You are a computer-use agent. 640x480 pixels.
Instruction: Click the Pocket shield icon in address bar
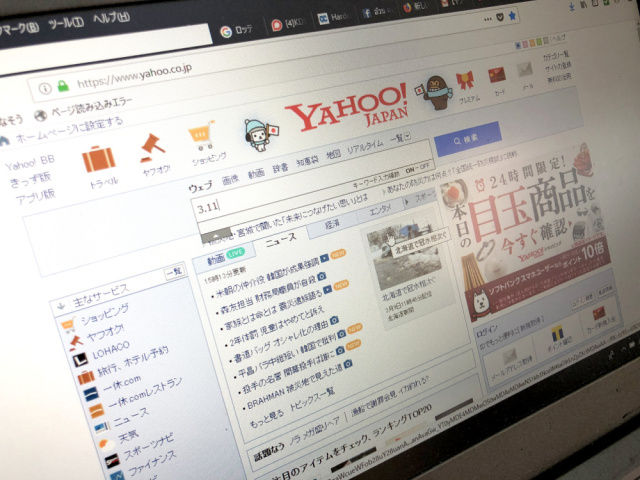(x=500, y=18)
